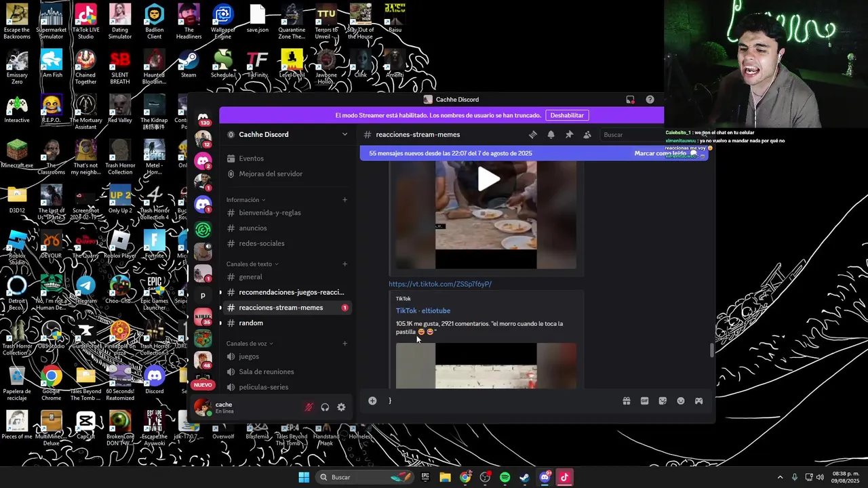868x488 pixels.
Task: Click Marcar como leído
Action: (x=665, y=154)
